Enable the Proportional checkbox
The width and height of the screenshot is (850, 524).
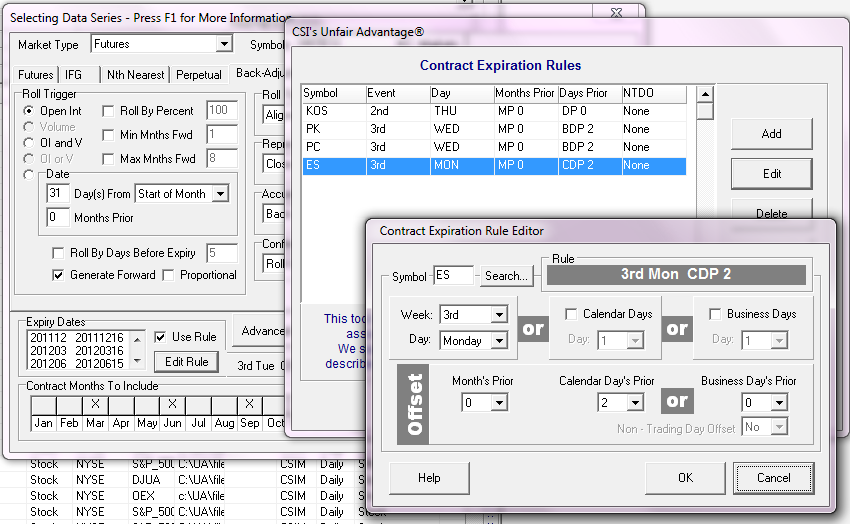coord(169,275)
